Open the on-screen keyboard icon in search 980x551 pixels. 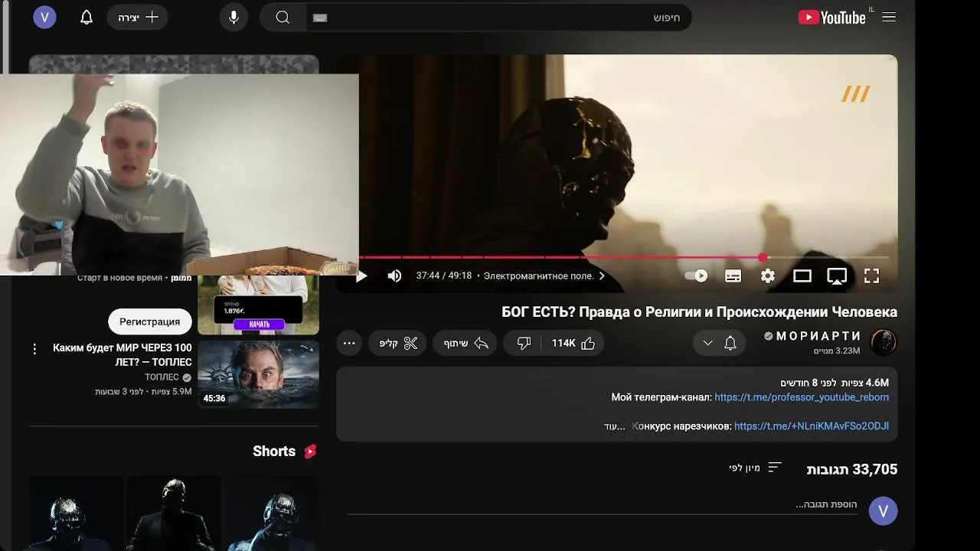[320, 18]
